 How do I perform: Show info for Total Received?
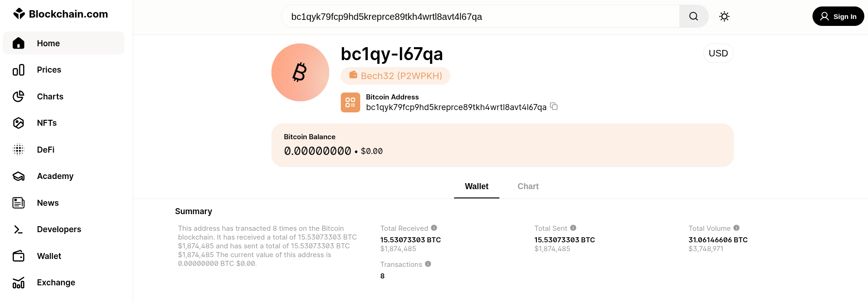pos(434,228)
